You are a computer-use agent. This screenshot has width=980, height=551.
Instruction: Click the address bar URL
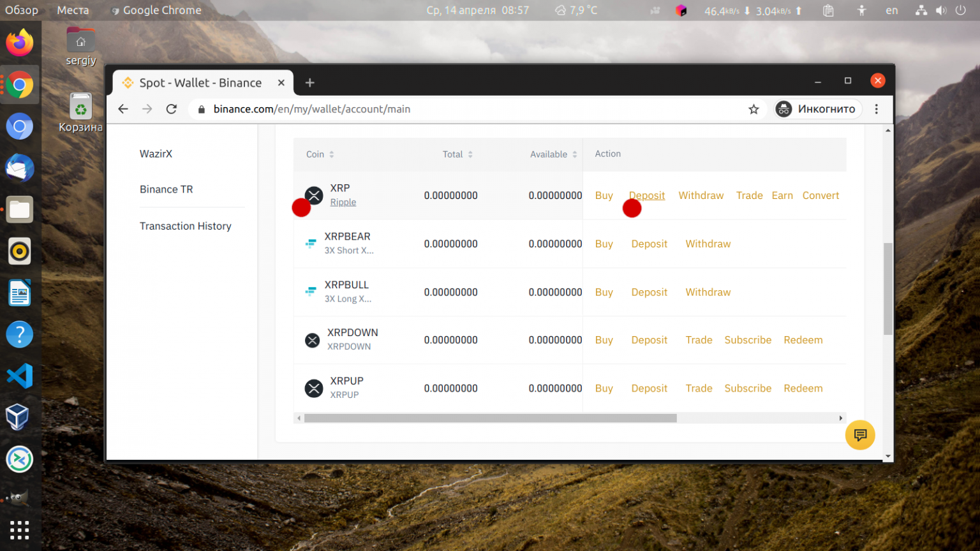[312, 109]
